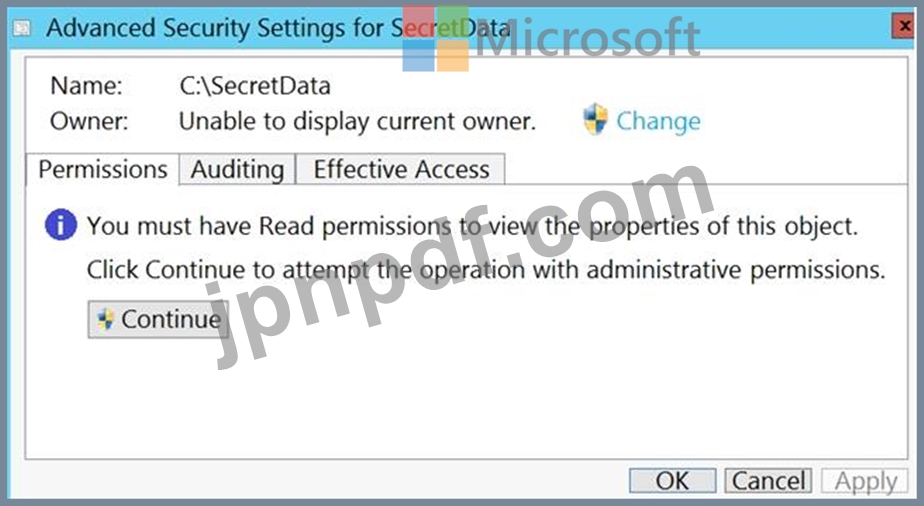Click the 'You must have Read permissions' message

click(472, 226)
